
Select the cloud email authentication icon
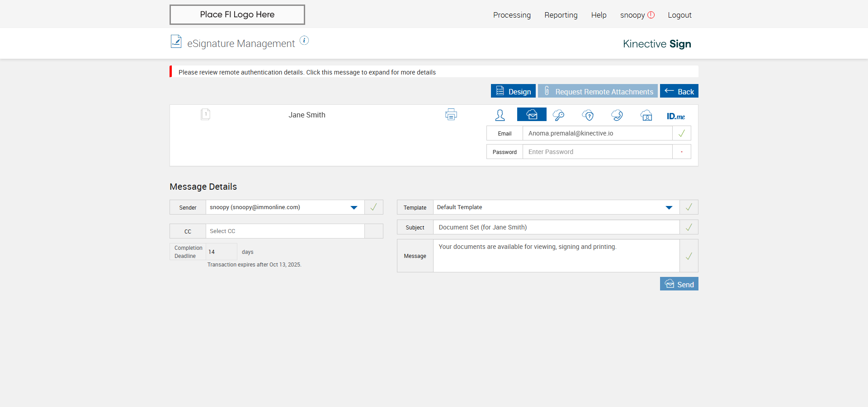[532, 115]
